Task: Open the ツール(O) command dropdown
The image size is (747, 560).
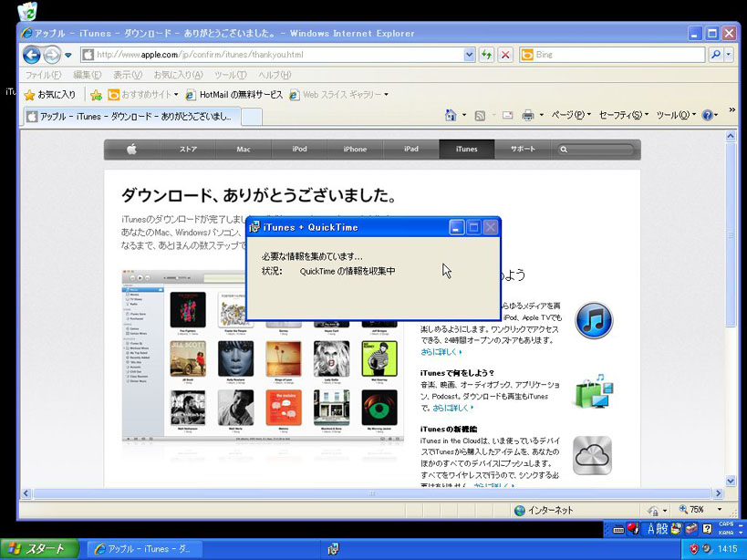Action: click(676, 115)
